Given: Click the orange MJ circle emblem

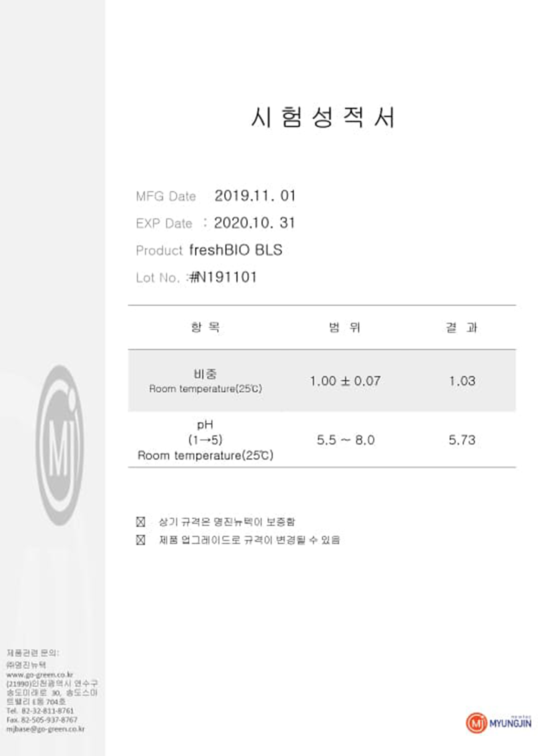Looking at the screenshot, I should (x=476, y=723).
